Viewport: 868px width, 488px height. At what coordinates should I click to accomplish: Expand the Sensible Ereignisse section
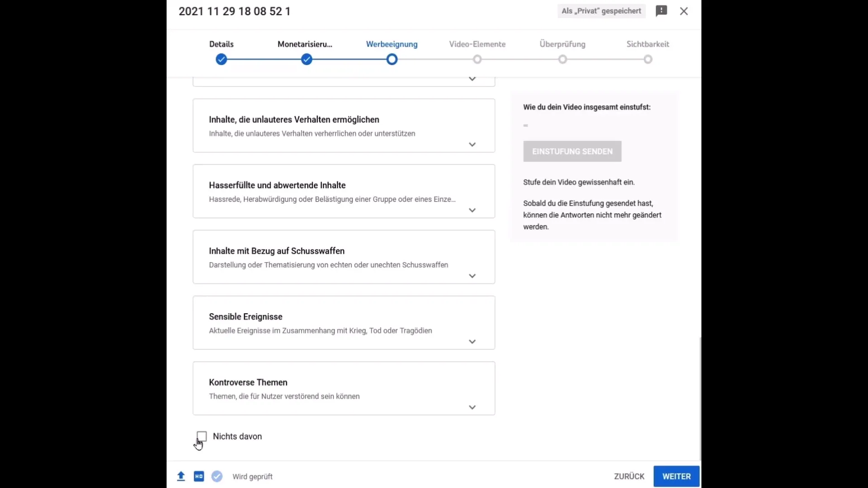[x=472, y=342]
